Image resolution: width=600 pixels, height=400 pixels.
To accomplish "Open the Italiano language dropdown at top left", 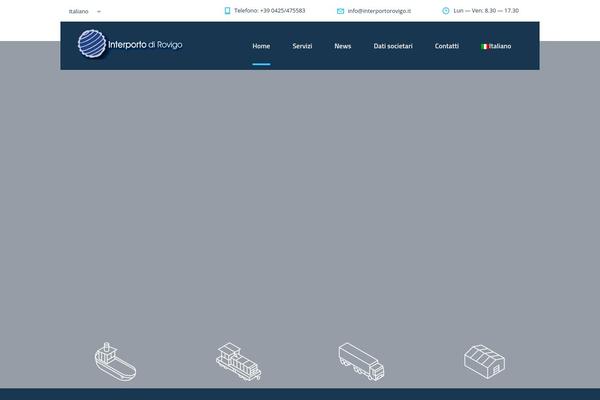I will 85,11.
